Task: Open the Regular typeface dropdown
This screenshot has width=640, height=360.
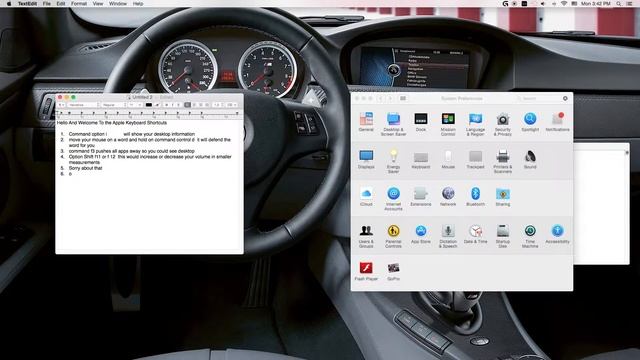Action: pyautogui.click(x=114, y=105)
